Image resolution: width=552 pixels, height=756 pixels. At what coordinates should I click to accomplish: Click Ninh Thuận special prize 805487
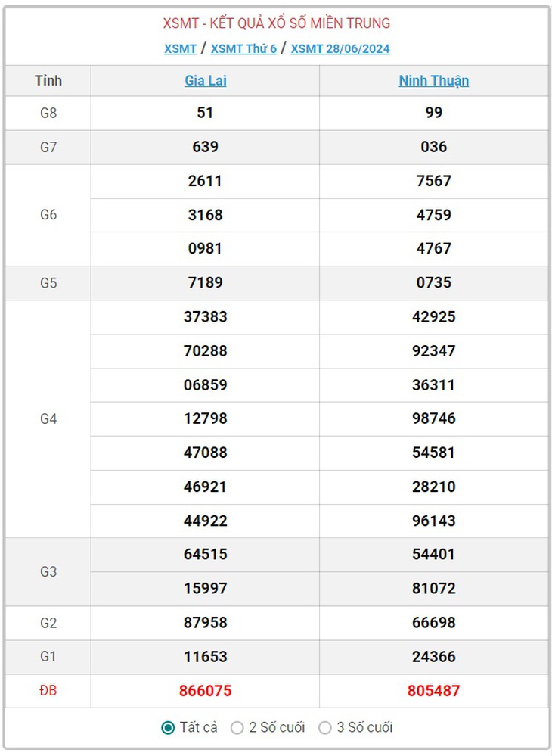click(x=433, y=690)
